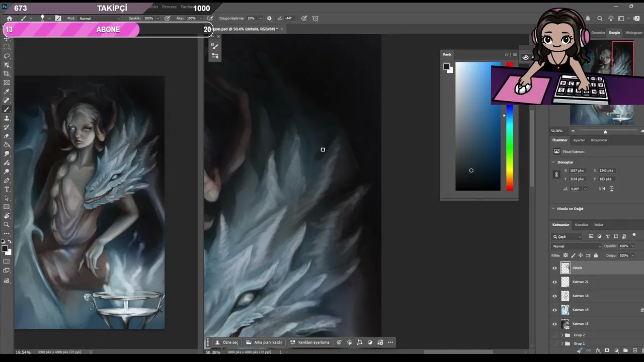The image size is (644, 362).
Task: Click the navigator zoom slider handle
Action: click(x=605, y=132)
